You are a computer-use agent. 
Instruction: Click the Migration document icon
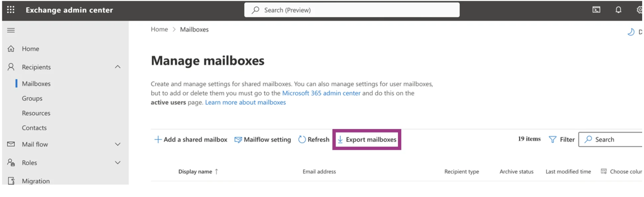pos(11,181)
